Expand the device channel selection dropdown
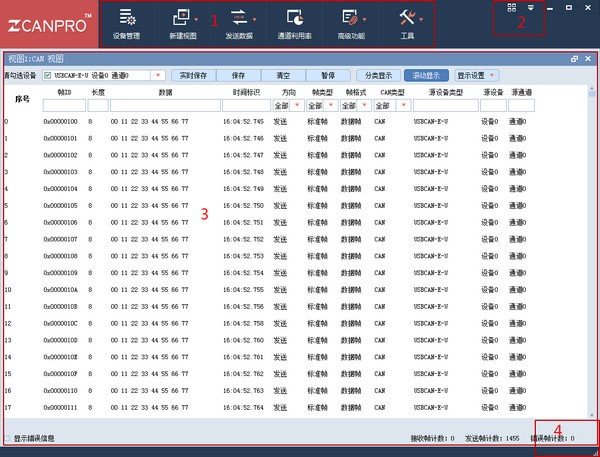Image resolution: width=600 pixels, height=457 pixels. (x=158, y=75)
